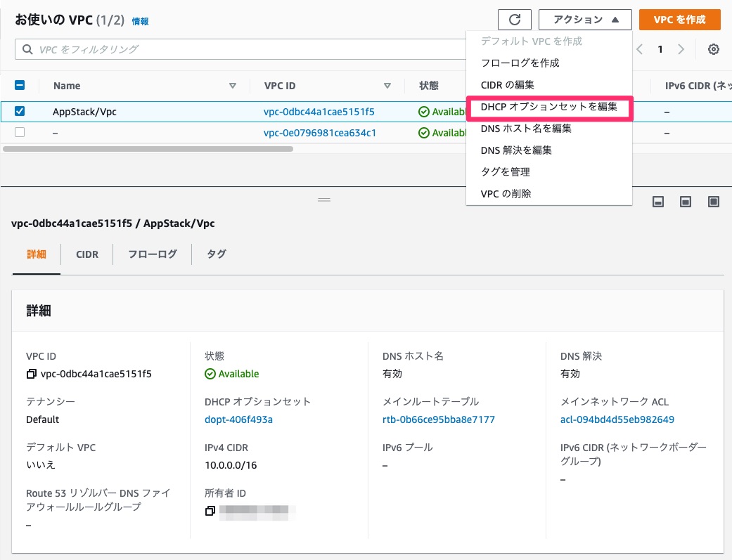
Task: Click the VPC ID column sort arrow
Action: [x=387, y=85]
